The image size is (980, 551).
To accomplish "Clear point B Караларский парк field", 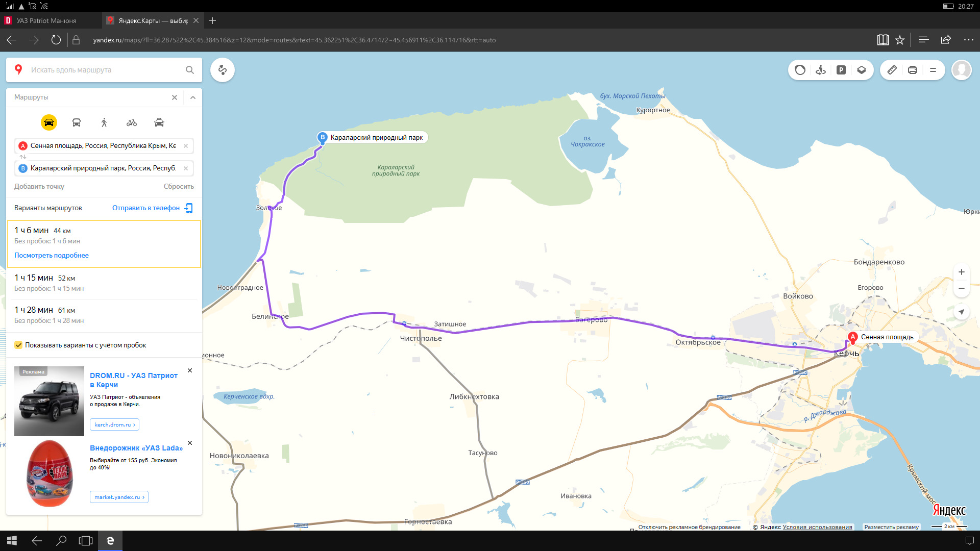I will (x=186, y=168).
